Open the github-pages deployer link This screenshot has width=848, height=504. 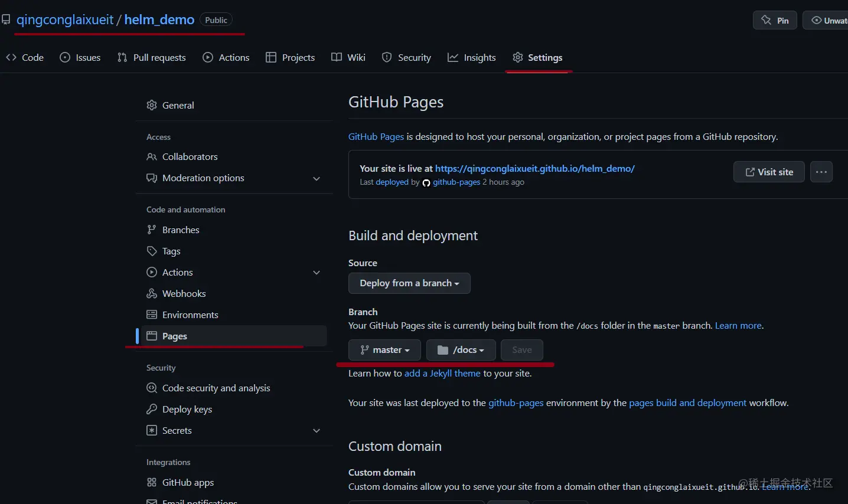pyautogui.click(x=456, y=182)
